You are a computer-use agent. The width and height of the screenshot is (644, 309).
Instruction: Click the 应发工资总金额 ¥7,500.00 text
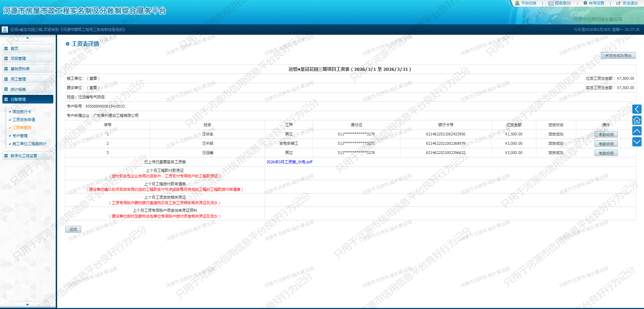610,78
